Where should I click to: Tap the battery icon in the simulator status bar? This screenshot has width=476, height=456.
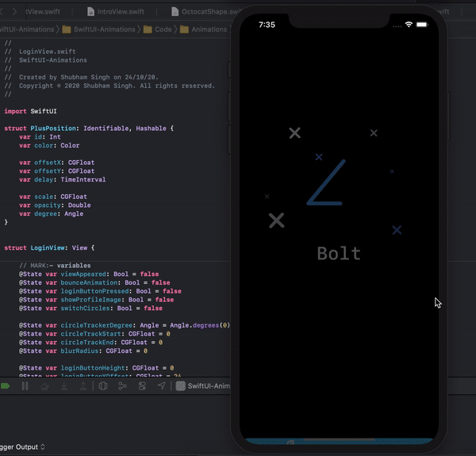click(422, 25)
